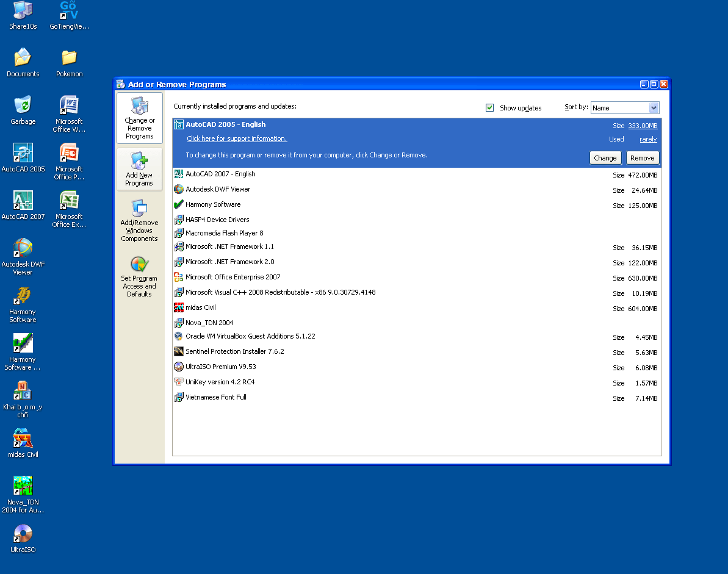Select UniKey version 4.2 RC4 entry
The image size is (728, 574).
(x=220, y=382)
